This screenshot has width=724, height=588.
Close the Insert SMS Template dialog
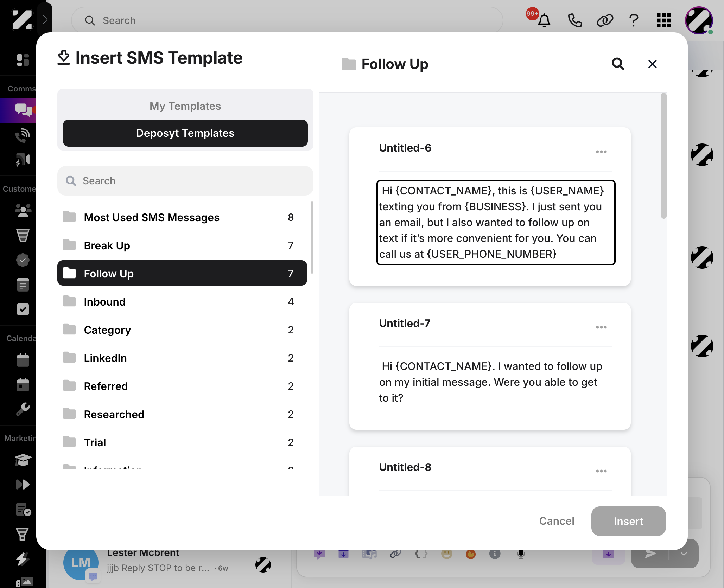[x=652, y=64]
